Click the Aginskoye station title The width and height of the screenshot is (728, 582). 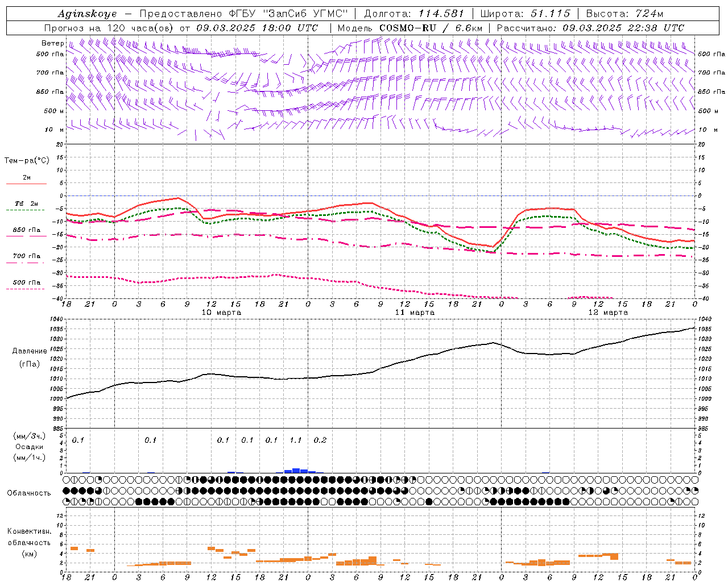click(x=86, y=14)
